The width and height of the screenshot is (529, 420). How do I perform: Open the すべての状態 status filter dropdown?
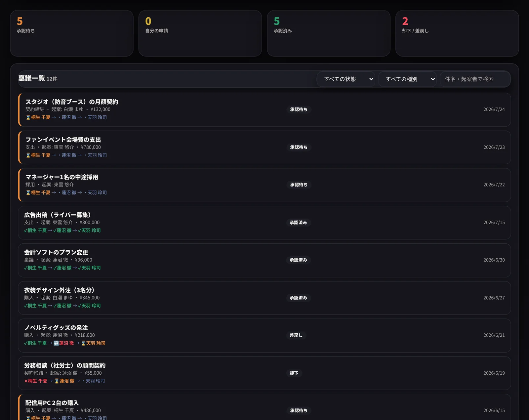pos(346,79)
